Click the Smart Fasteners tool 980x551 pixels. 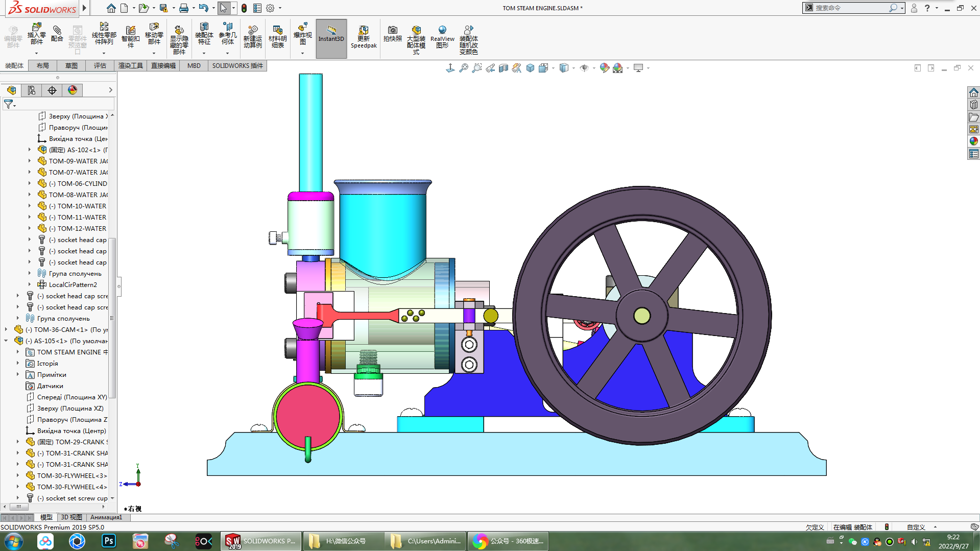pos(131,37)
